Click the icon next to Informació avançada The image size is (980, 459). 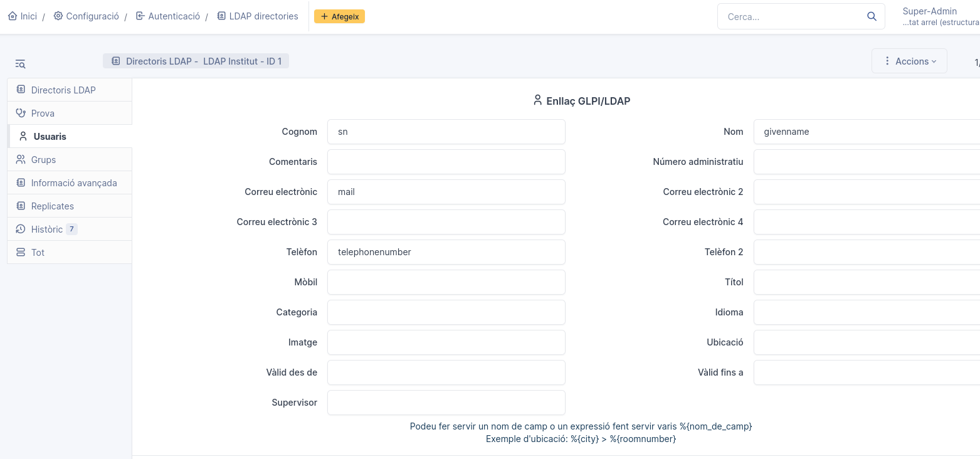[x=21, y=182]
